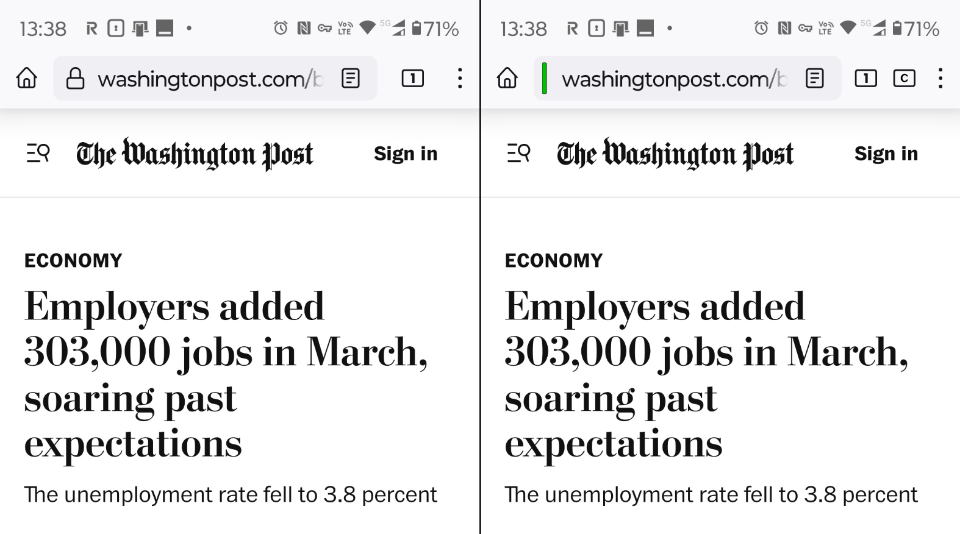
Task: Click the left browser's washingtonpost.com address field
Action: 210,79
